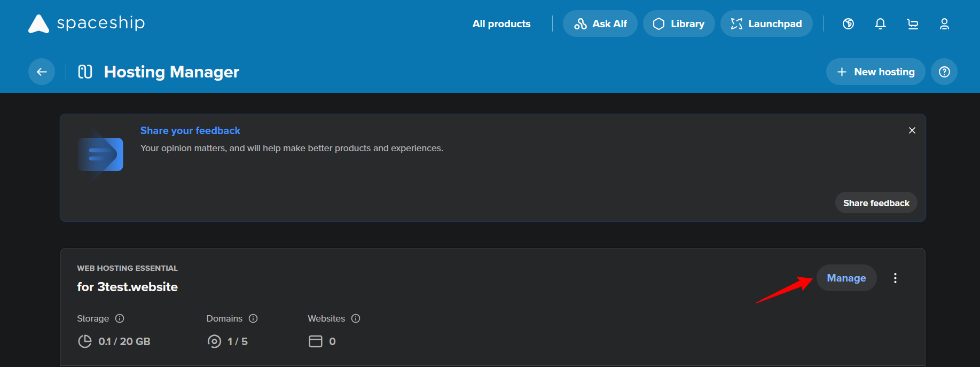Open Ask Alf assistant
The width and height of the screenshot is (980, 367).
point(600,24)
